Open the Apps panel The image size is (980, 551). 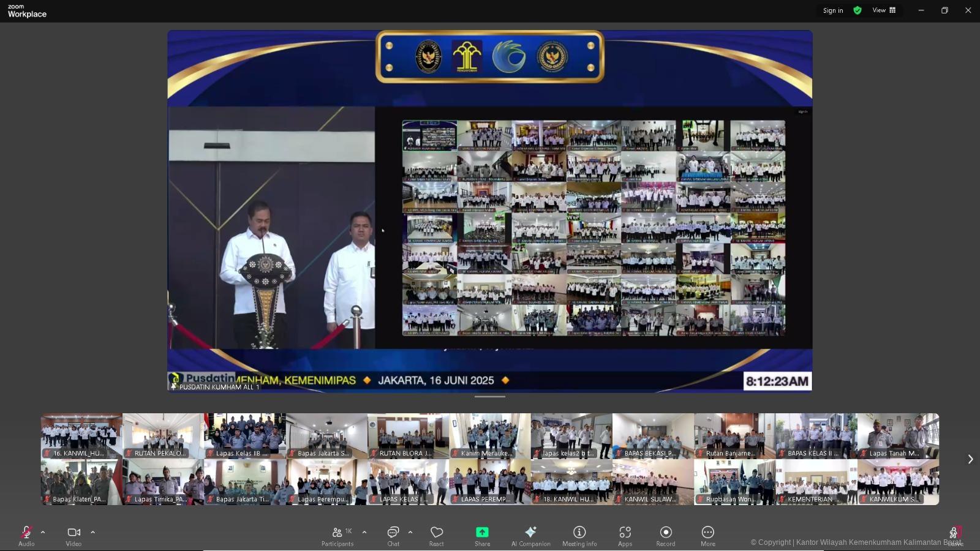click(625, 535)
